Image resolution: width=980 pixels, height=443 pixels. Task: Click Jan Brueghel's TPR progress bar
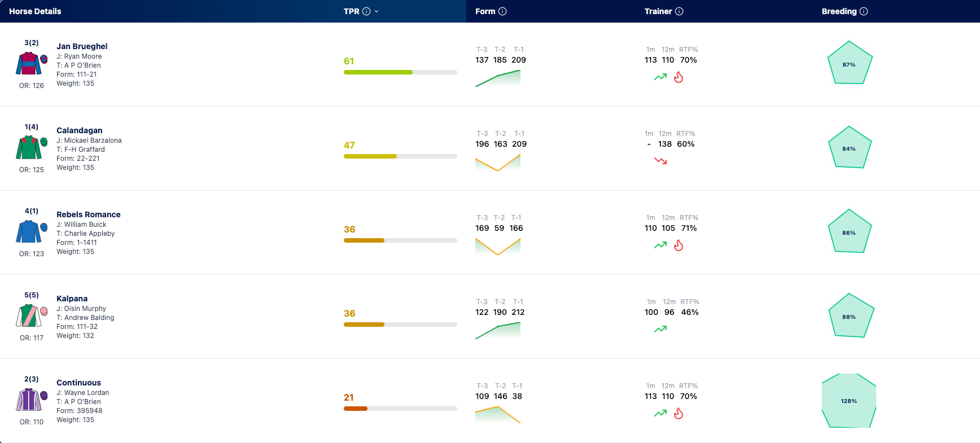[400, 72]
